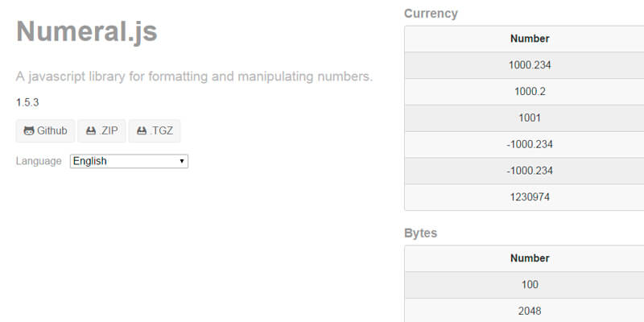Click the TGZ download drive icon
This screenshot has width=644, height=322.
click(142, 131)
